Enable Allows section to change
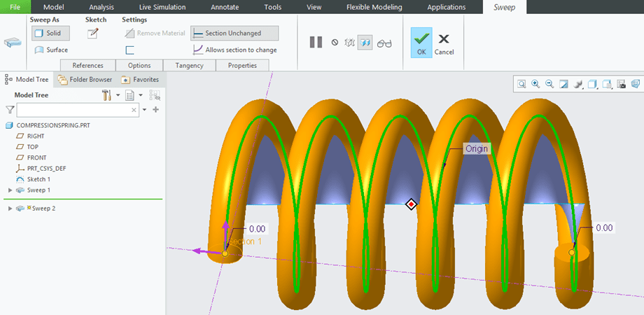644x315 pixels. coord(235,50)
